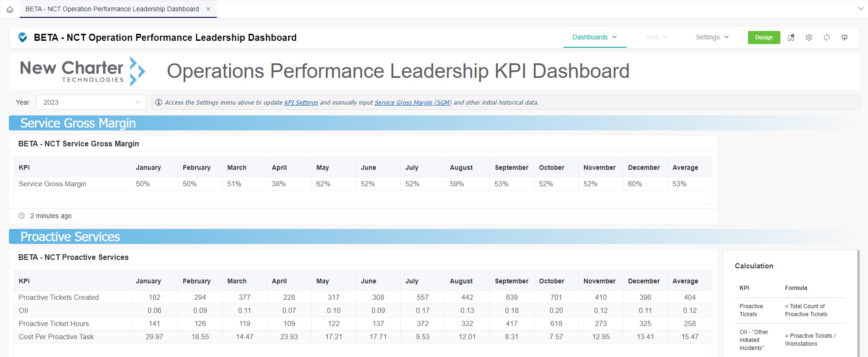Click the Cost Per Proactive Task row label
The height and width of the screenshot is (357, 868).
(x=56, y=337)
